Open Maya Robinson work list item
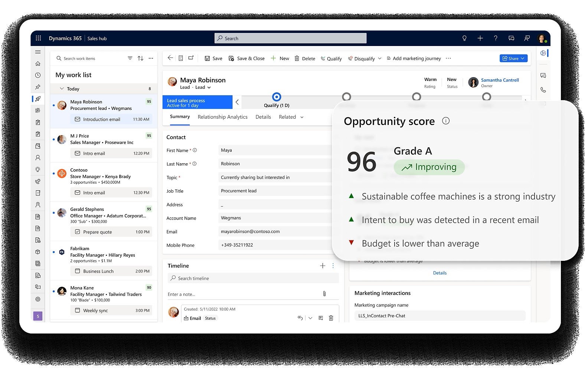588x371 pixels. (104, 110)
